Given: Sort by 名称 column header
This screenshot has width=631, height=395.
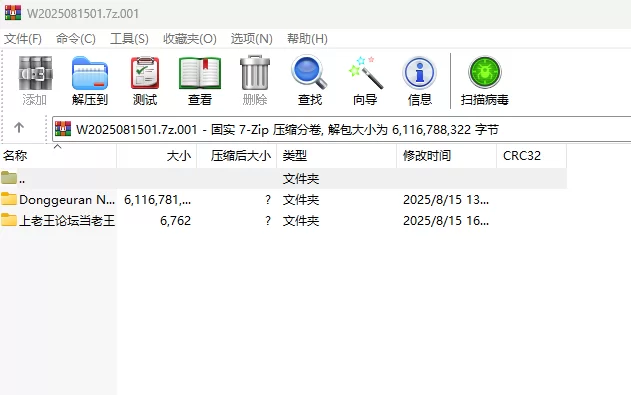Looking at the screenshot, I should pos(58,156).
